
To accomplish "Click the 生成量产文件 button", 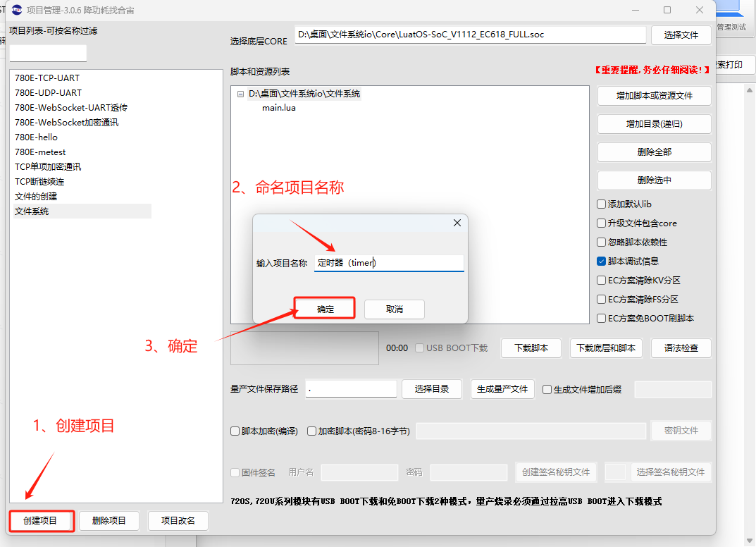I will (x=502, y=389).
